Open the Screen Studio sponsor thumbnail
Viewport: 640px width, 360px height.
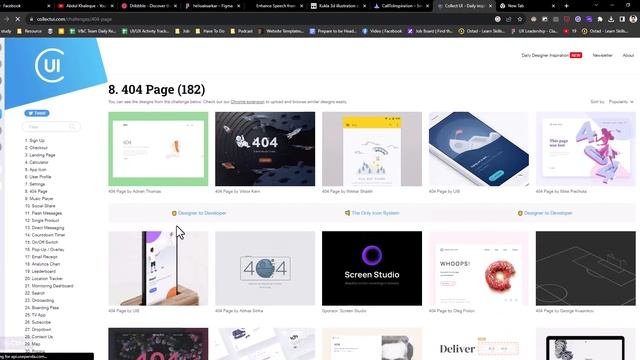coord(372,268)
